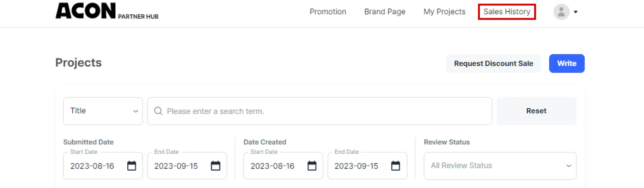Open the Sales History tab
This screenshot has height=188, width=644.
[507, 12]
